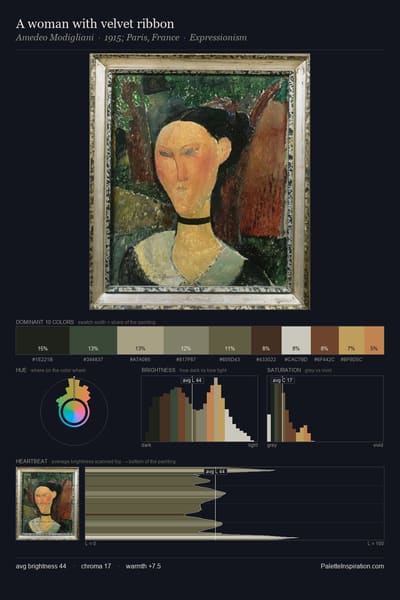The height and width of the screenshot is (600, 400).
Task: Click the 'warmth +7.5' footer stat
Action: pos(143,566)
